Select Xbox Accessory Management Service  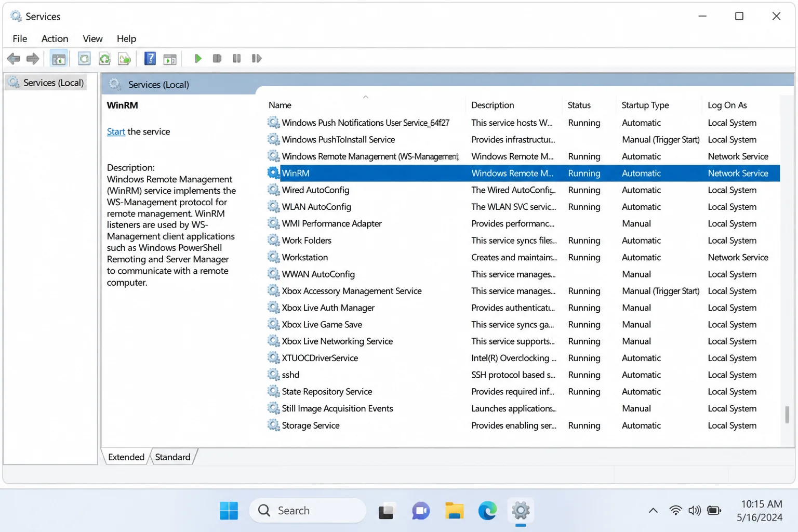[523, 291]
